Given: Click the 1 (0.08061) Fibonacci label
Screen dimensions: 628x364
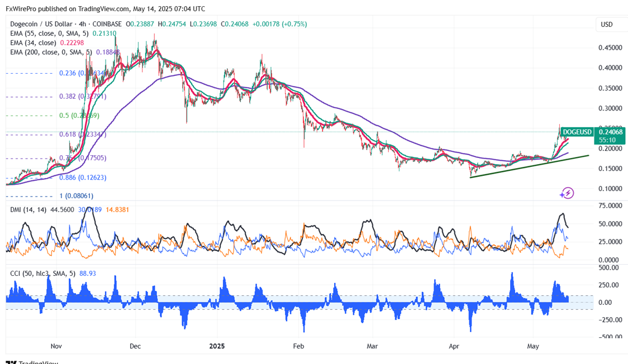Looking at the screenshot, I should [76, 196].
